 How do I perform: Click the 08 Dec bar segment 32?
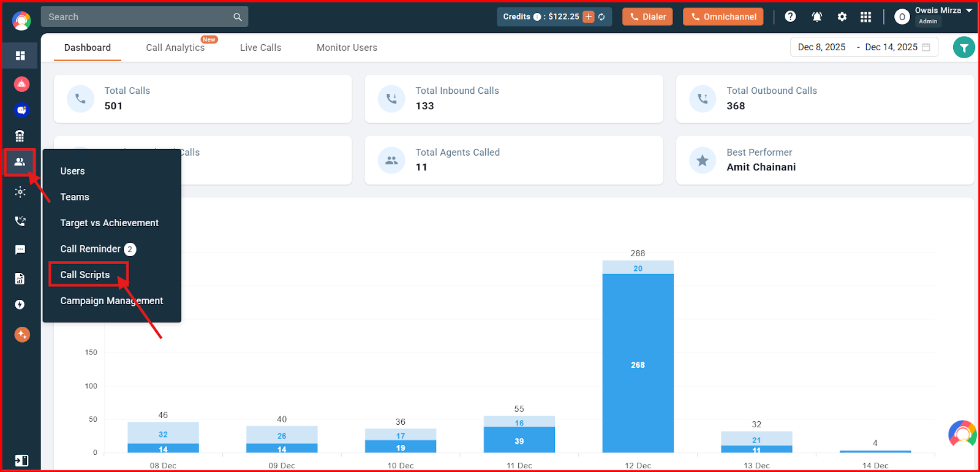(163, 433)
